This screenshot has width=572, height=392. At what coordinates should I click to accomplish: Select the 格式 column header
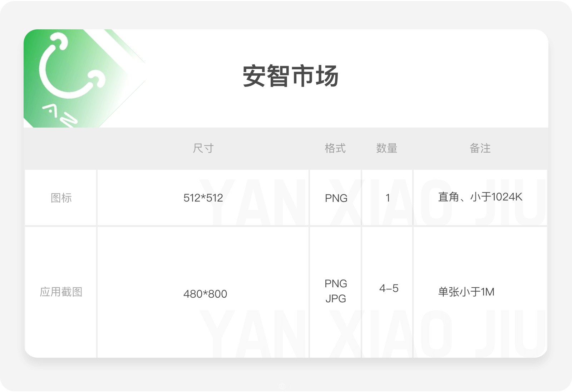335,148
